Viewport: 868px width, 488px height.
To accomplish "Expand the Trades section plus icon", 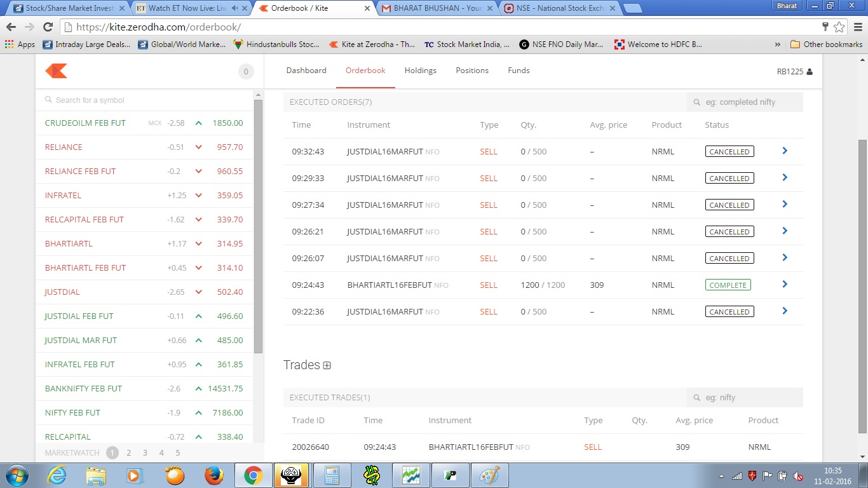I will (x=327, y=365).
